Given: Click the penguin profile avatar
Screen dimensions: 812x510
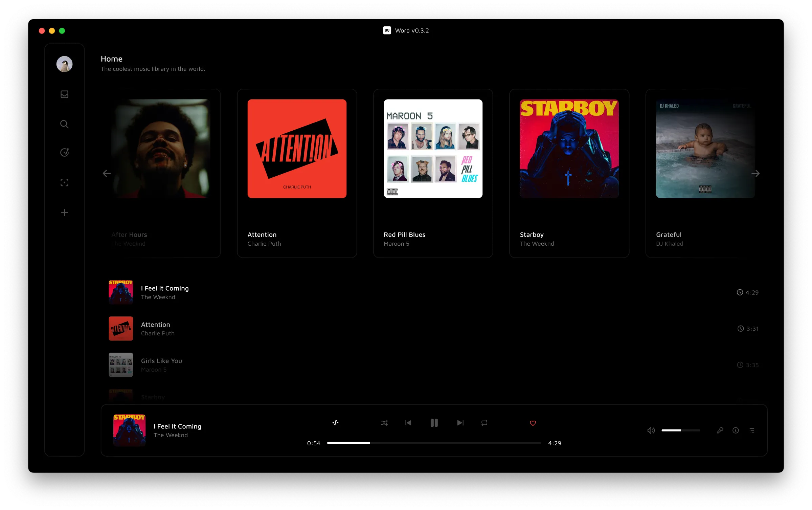Looking at the screenshot, I should (x=64, y=64).
